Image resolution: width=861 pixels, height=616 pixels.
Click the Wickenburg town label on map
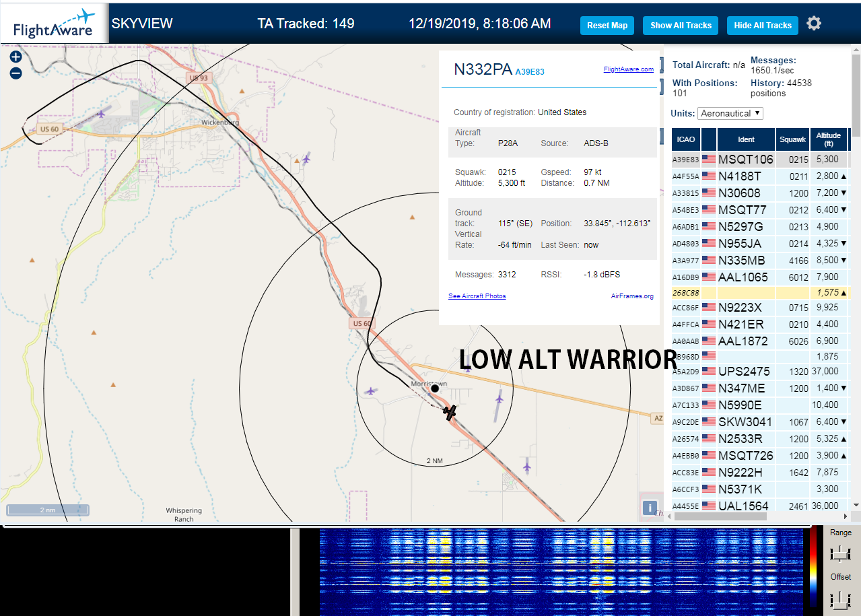[221, 123]
